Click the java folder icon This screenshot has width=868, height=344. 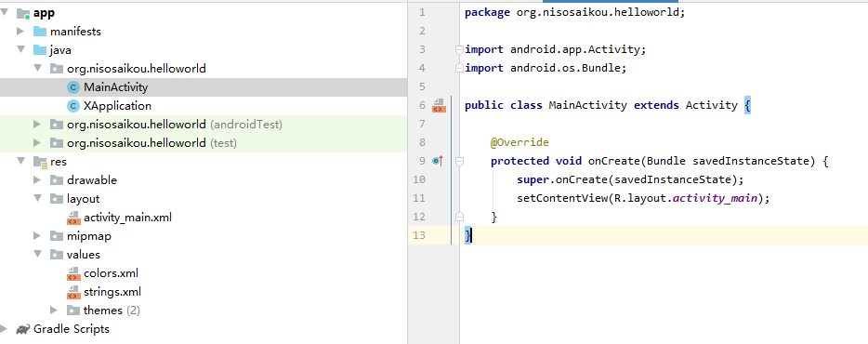pos(40,50)
